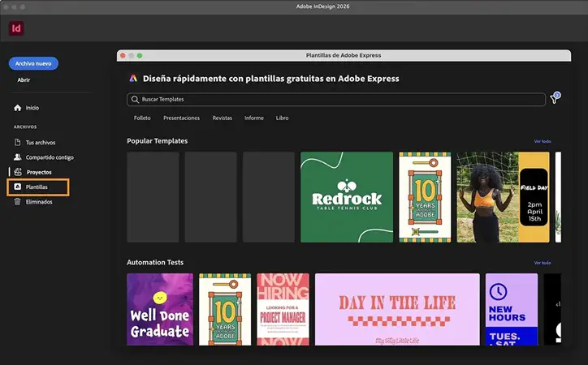Click the Buscar Templates search field
This screenshot has width=588, height=365.
tap(336, 100)
